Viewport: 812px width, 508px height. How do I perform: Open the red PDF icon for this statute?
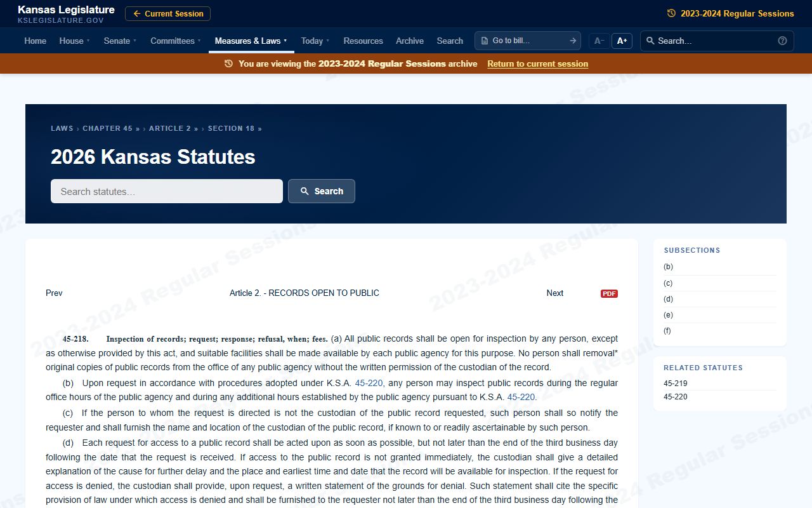point(609,293)
